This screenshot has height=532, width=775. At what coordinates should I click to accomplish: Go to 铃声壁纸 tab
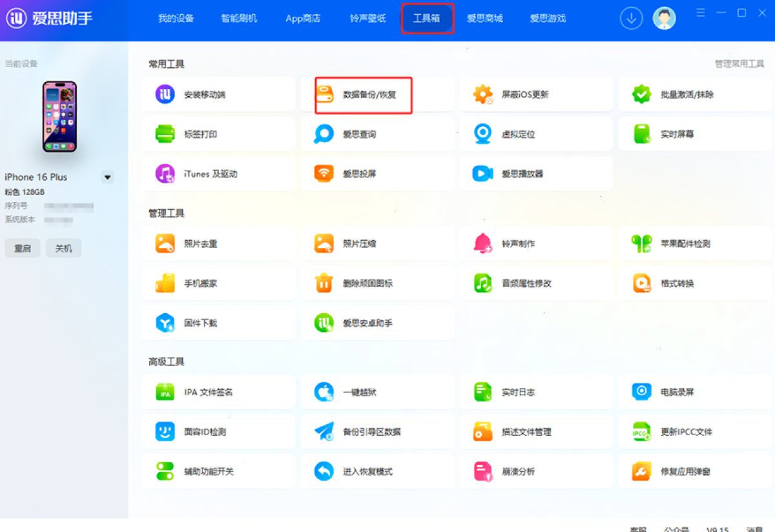(x=367, y=18)
